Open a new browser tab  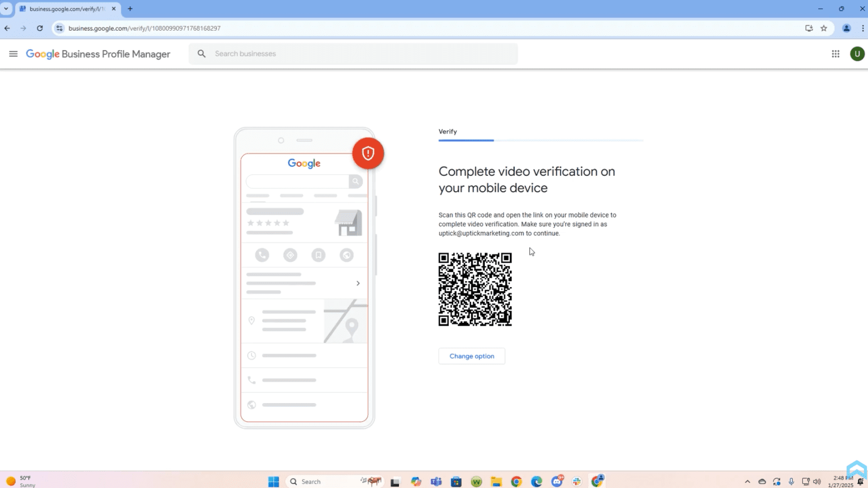pyautogui.click(x=130, y=9)
